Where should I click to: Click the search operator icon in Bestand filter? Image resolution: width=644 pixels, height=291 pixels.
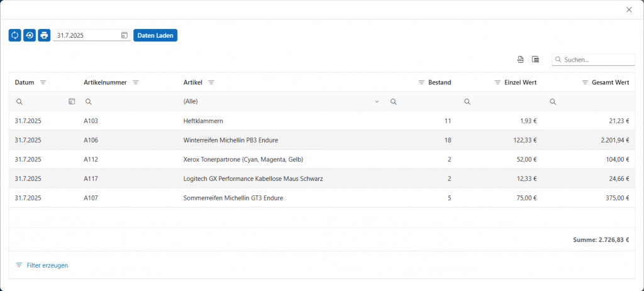[x=393, y=102]
